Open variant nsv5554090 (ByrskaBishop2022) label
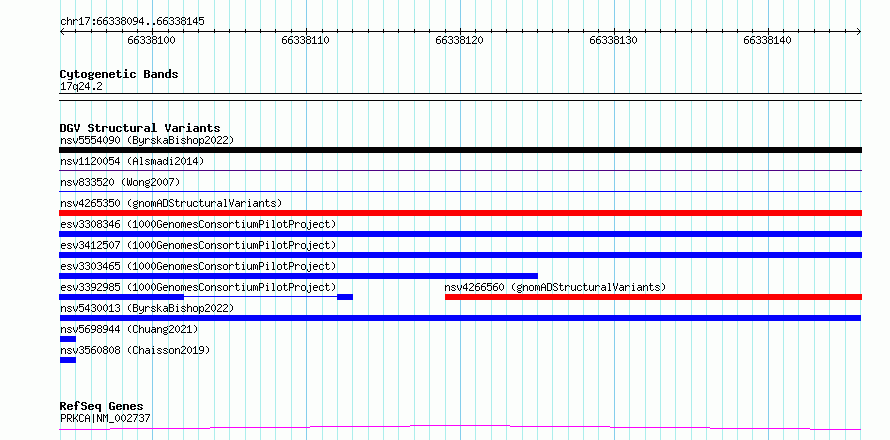Screen dimensions: 890x440 point(146,140)
